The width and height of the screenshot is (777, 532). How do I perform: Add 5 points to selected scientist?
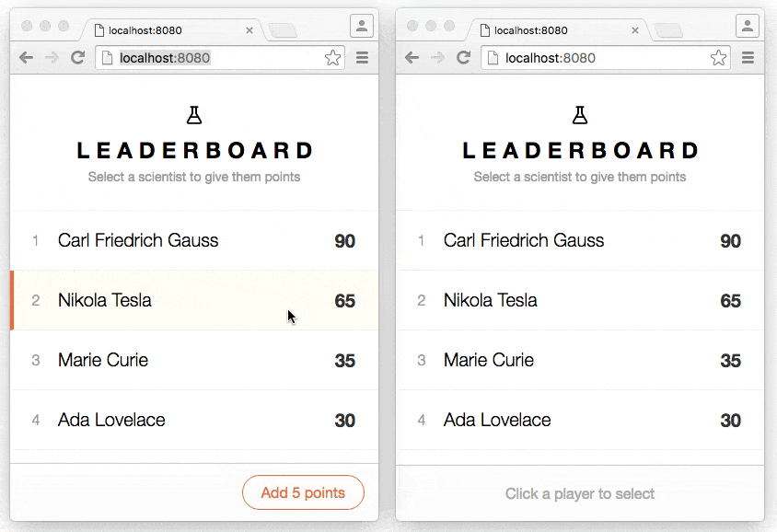(303, 492)
